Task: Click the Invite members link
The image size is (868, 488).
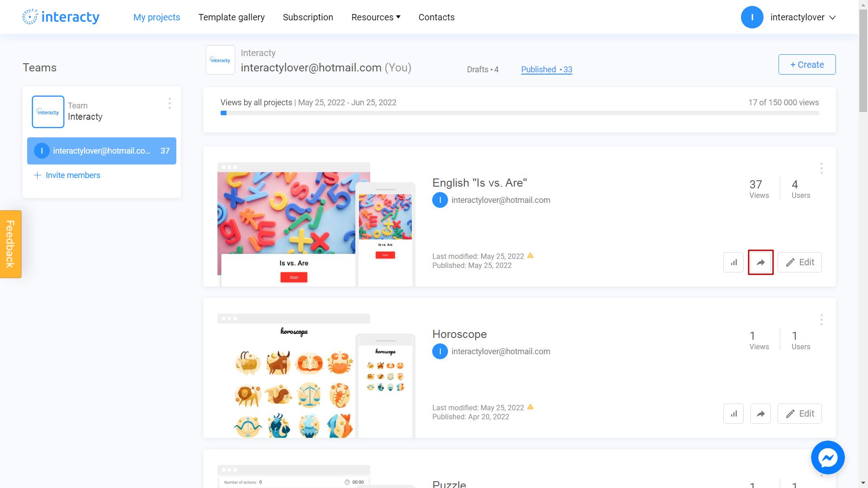Action: point(67,174)
